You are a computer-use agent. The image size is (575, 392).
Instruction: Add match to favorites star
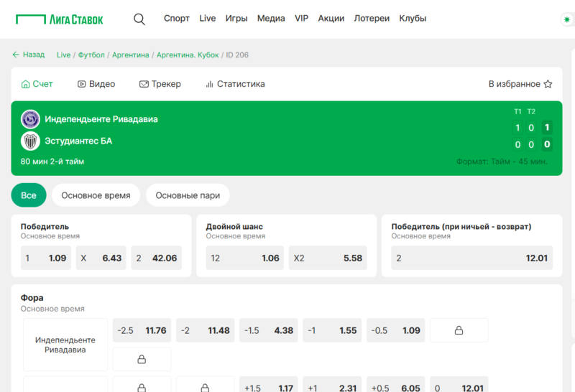pos(548,84)
